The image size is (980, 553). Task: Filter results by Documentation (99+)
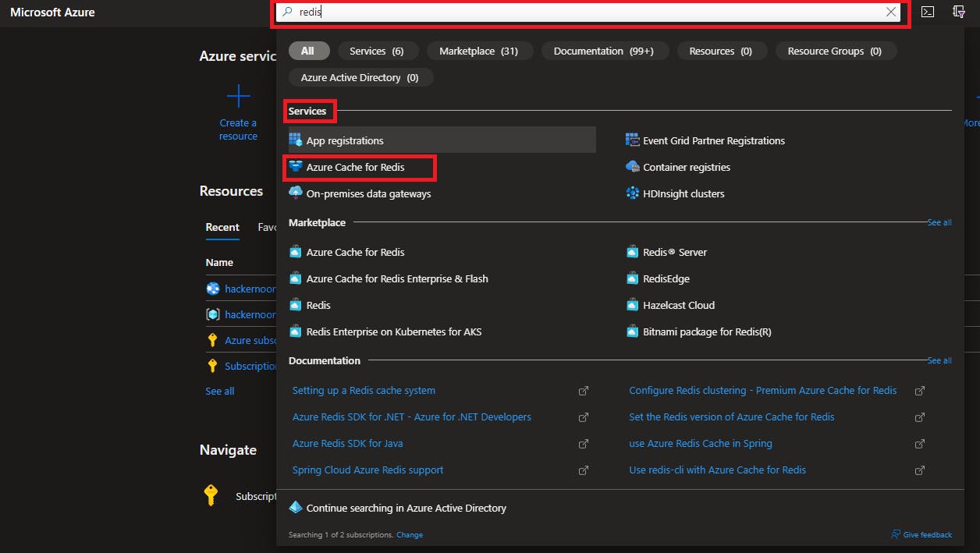coord(603,51)
